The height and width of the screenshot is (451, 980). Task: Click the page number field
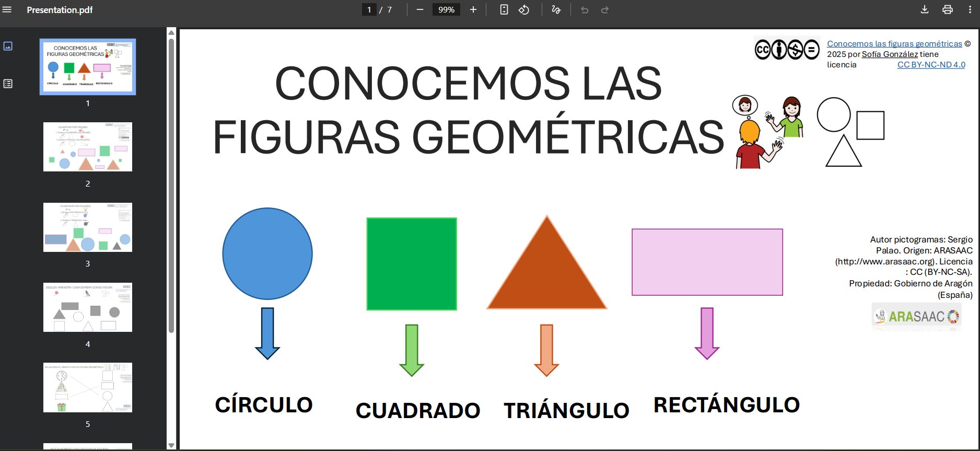[x=369, y=9]
